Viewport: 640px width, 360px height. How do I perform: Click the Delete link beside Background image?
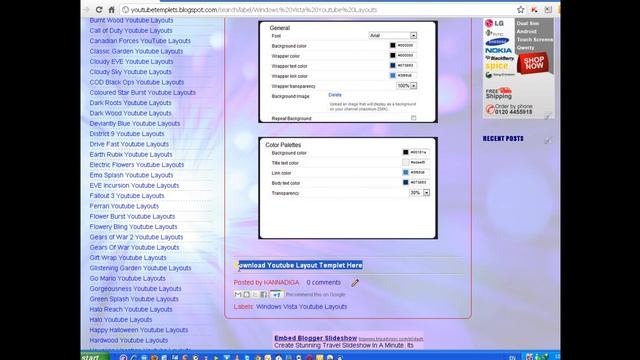335,95
